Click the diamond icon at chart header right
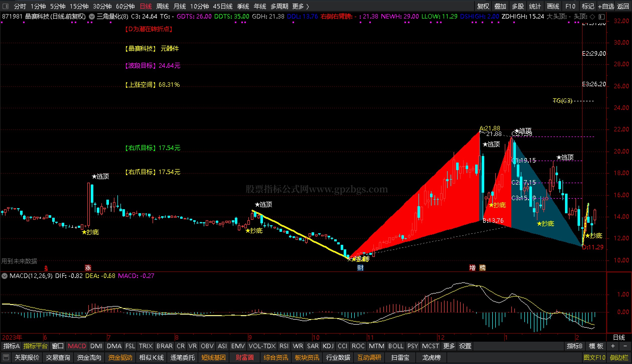 (592, 17)
